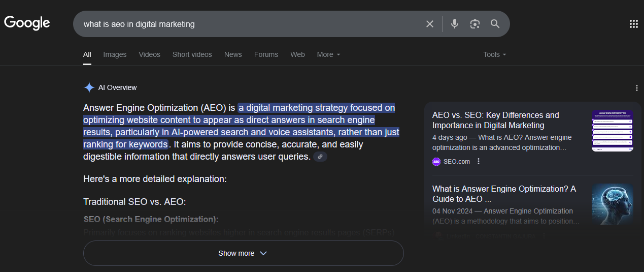Click 'Traditional SEO vs. AEO:' heading

134,202
